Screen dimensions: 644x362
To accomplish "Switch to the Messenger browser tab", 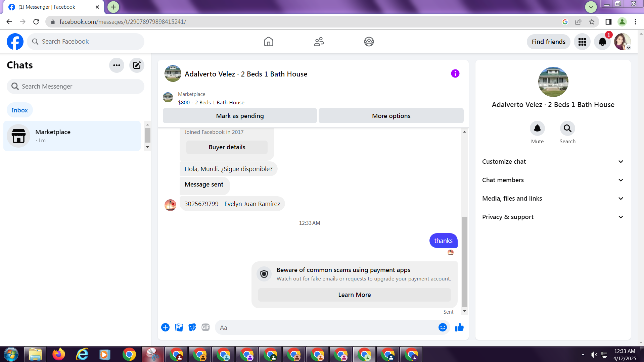I will click(x=54, y=7).
